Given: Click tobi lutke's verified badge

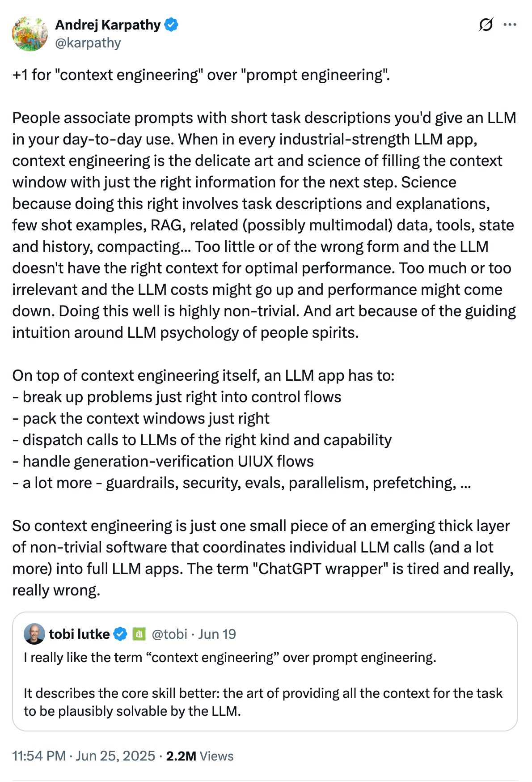Looking at the screenshot, I should click(x=120, y=634).
